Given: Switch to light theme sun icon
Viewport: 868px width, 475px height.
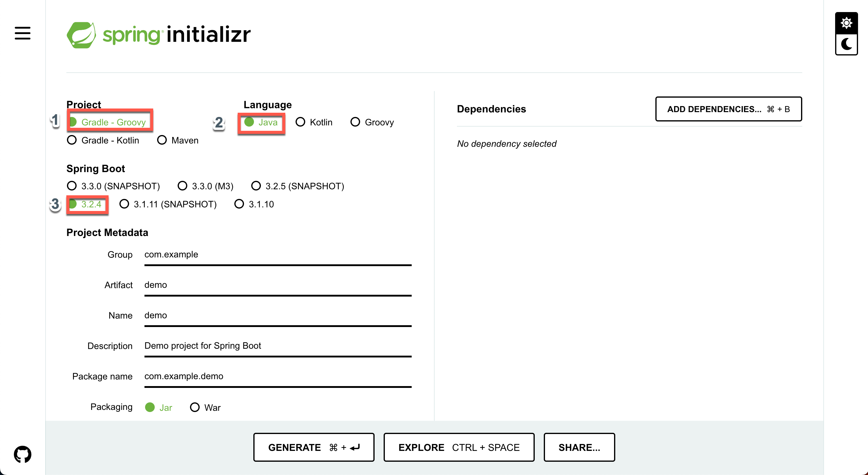Looking at the screenshot, I should [x=846, y=23].
